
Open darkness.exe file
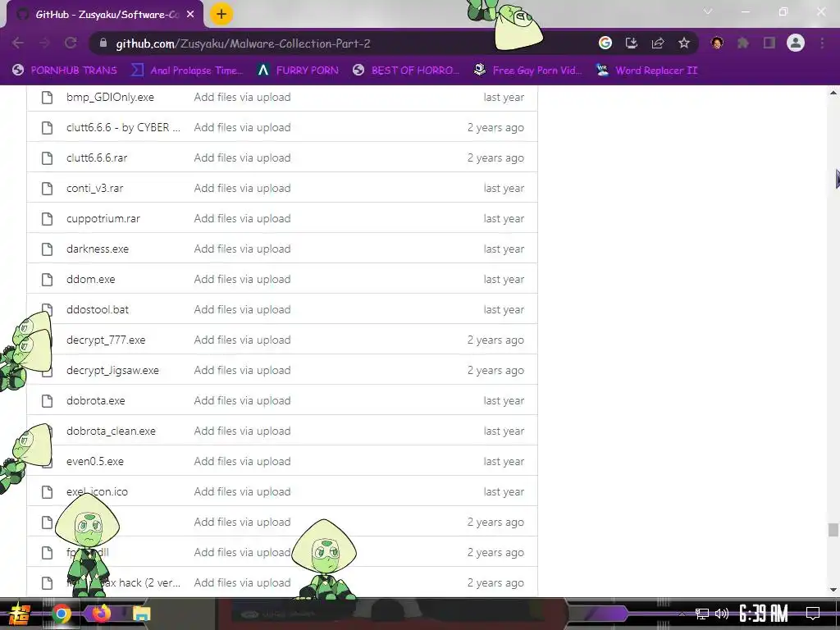click(98, 249)
